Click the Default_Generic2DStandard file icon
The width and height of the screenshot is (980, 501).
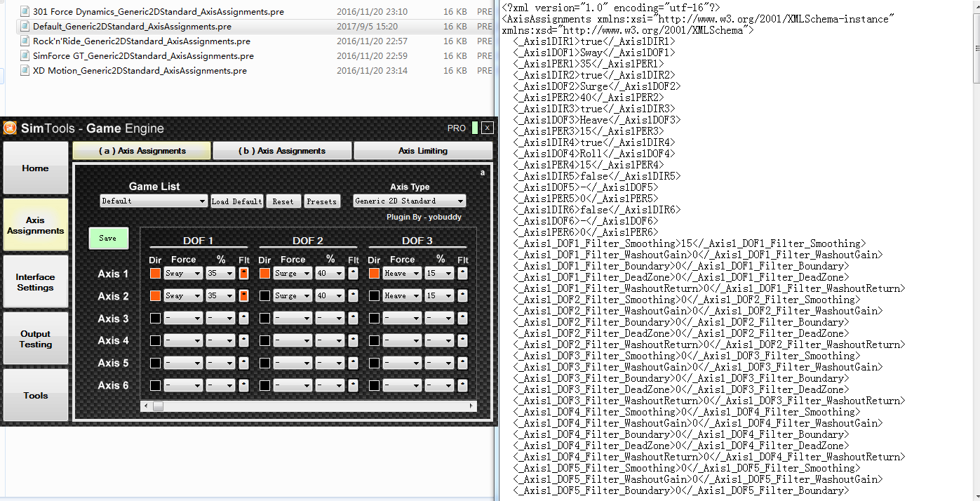pyautogui.click(x=25, y=27)
